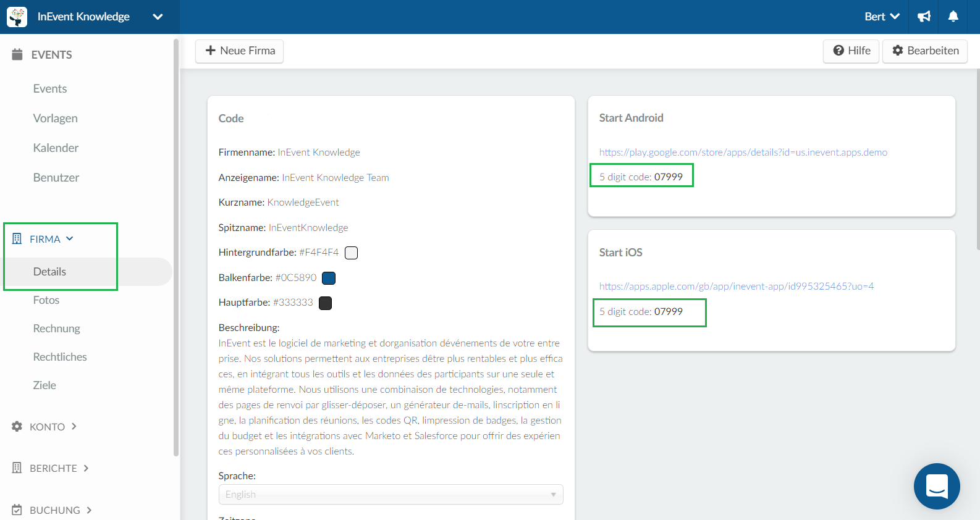Click the gear icon beside KONTO
Screen dimensions: 980x520
(x=17, y=426)
